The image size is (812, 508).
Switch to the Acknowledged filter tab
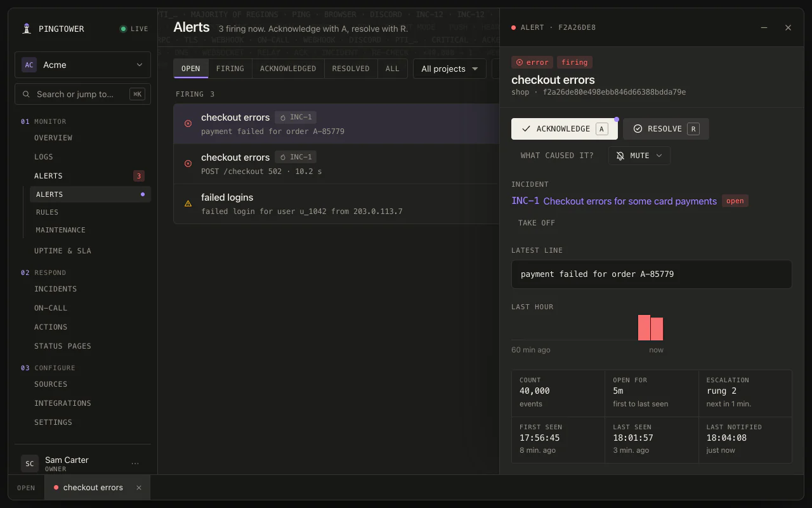point(288,69)
